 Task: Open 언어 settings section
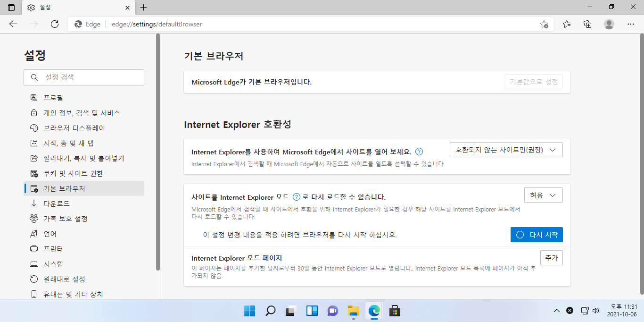pos(84,234)
